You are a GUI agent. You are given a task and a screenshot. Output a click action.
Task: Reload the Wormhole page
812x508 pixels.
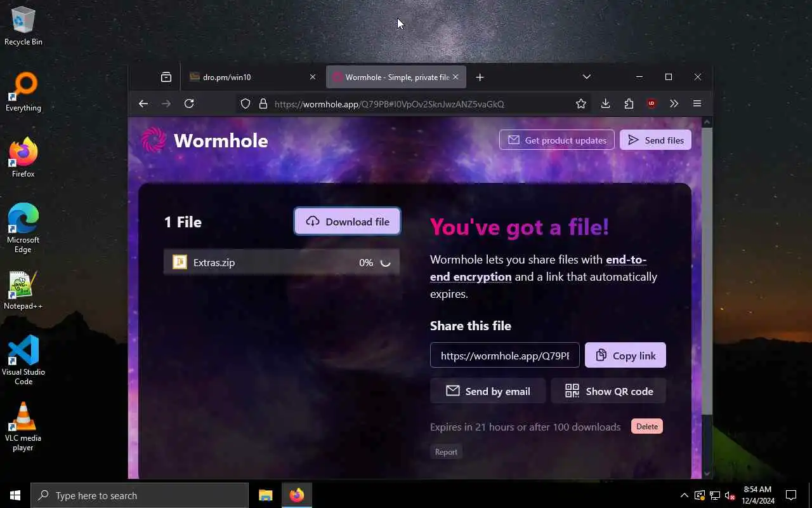189,104
